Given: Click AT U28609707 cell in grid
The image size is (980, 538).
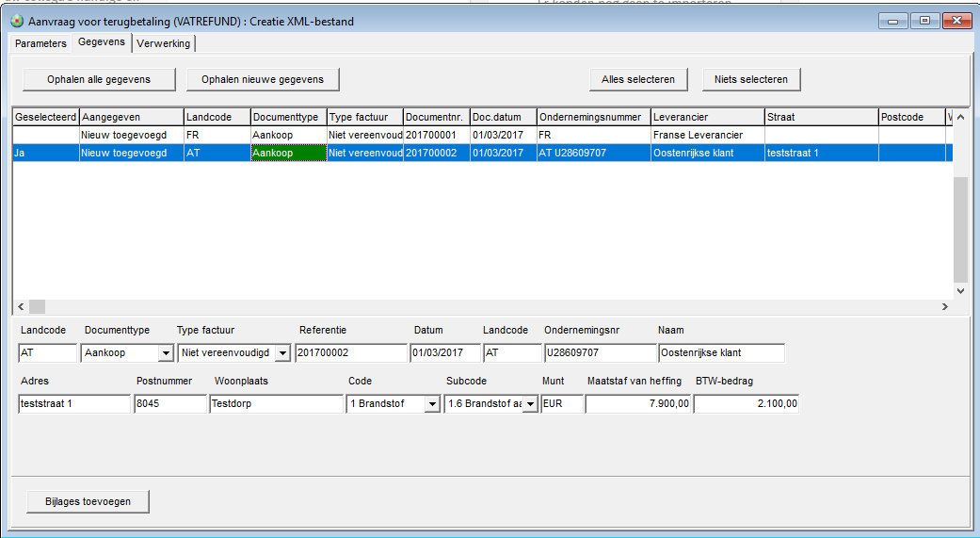Looking at the screenshot, I should tap(594, 153).
